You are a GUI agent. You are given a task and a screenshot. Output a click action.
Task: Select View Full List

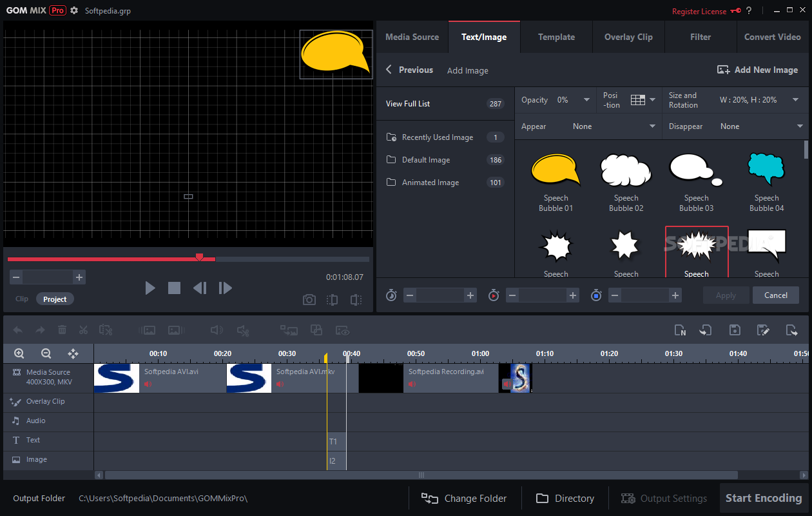point(445,104)
